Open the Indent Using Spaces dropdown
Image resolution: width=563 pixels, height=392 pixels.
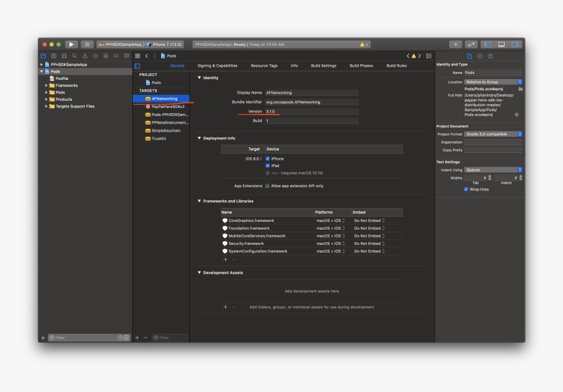pos(493,170)
